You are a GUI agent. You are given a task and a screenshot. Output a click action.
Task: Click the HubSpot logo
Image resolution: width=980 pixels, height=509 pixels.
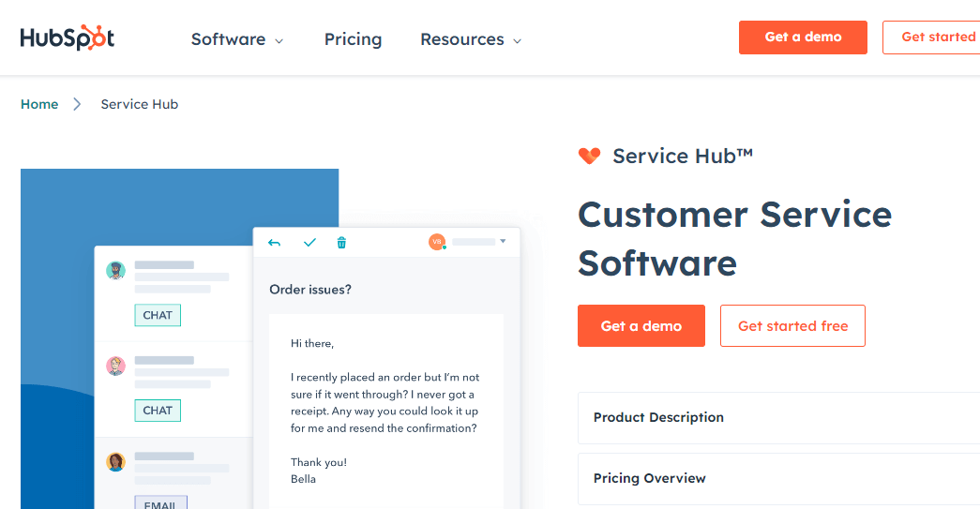(68, 37)
